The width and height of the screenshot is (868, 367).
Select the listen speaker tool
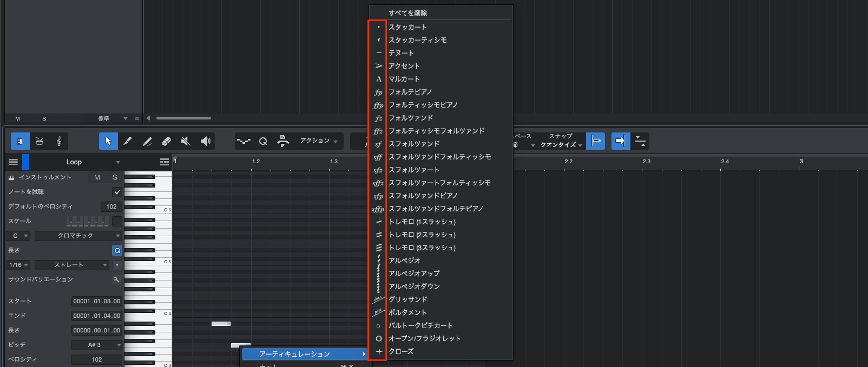coord(205,141)
